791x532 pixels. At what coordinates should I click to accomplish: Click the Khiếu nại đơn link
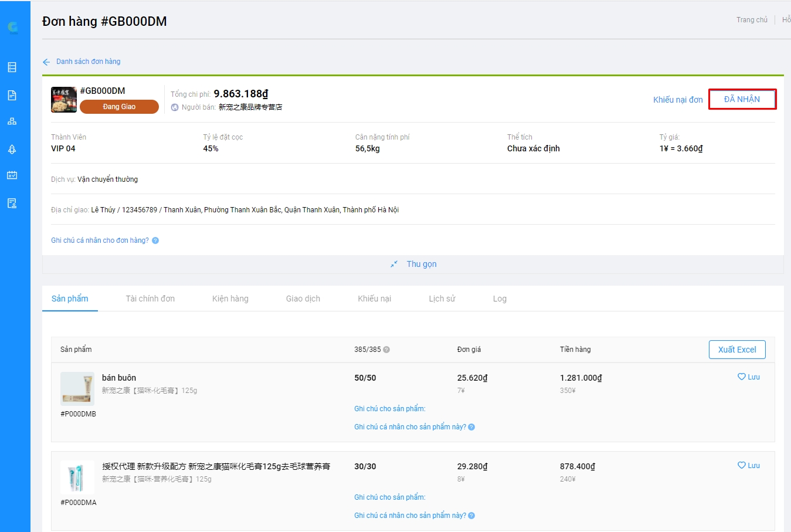click(678, 100)
